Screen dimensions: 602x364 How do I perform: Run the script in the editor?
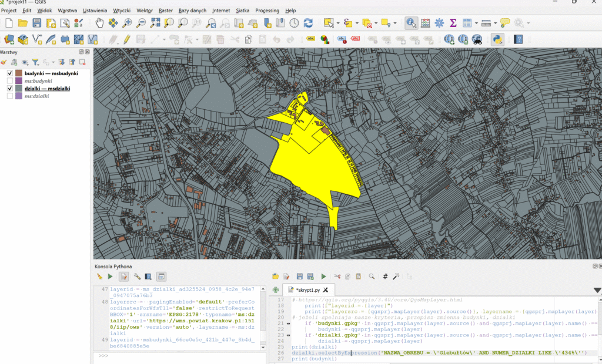point(323,276)
